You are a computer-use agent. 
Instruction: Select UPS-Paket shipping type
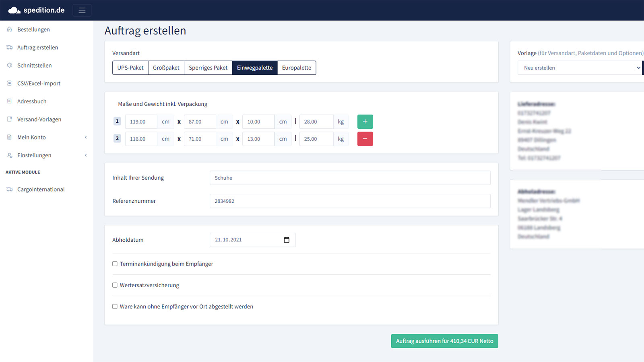pos(130,68)
